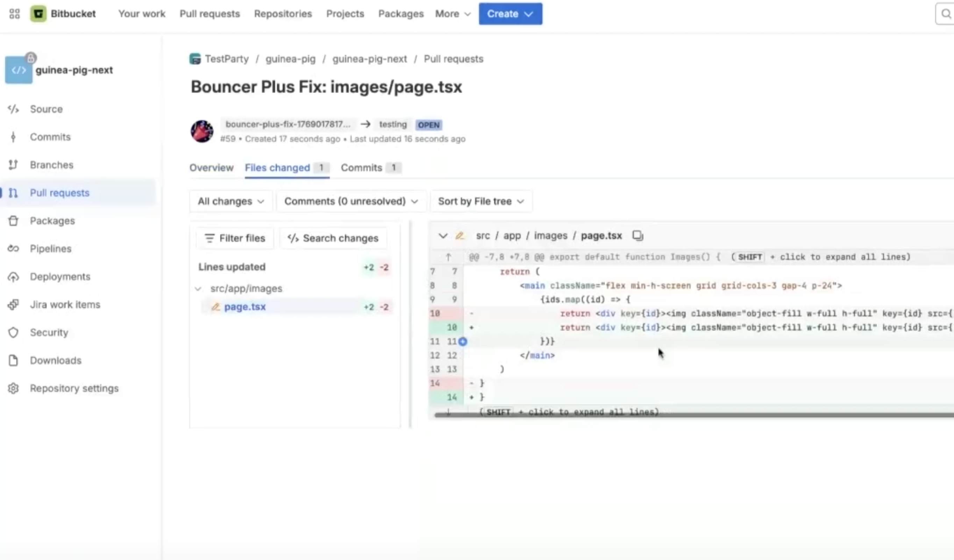Open Pipelines from the sidebar
954x560 pixels.
click(x=50, y=249)
